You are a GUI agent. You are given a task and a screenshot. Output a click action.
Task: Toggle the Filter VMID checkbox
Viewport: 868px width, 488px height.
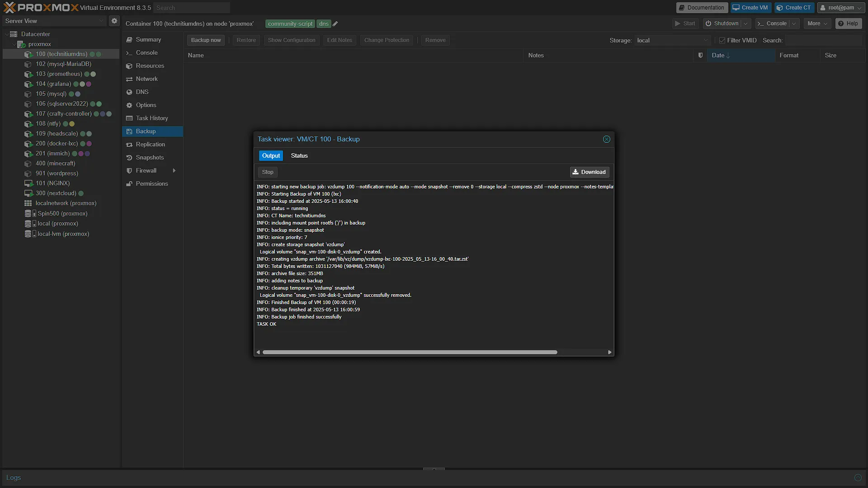(x=722, y=41)
